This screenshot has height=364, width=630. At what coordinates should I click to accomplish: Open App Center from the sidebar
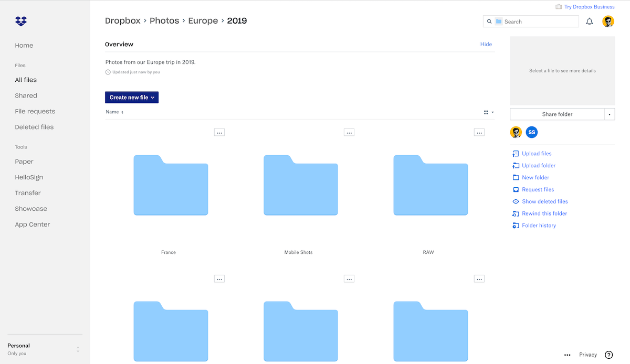click(x=33, y=224)
